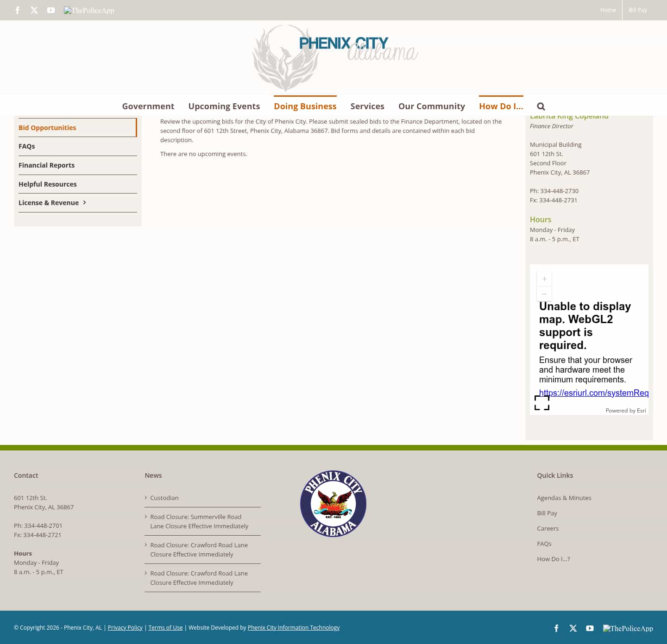Image resolution: width=667 pixels, height=644 pixels.
Task: Zoom out on the map with minus button
Action: coord(544,294)
